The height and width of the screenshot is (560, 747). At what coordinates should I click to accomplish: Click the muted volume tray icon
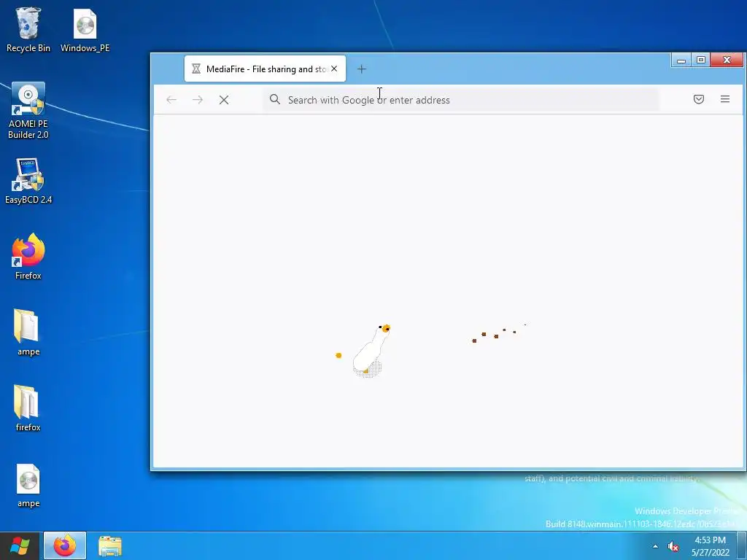(673, 547)
